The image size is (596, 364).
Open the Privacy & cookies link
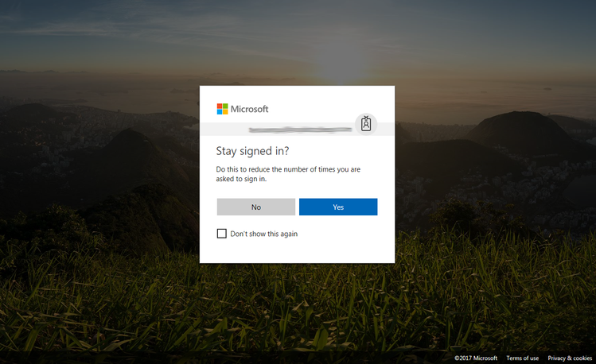click(570, 358)
